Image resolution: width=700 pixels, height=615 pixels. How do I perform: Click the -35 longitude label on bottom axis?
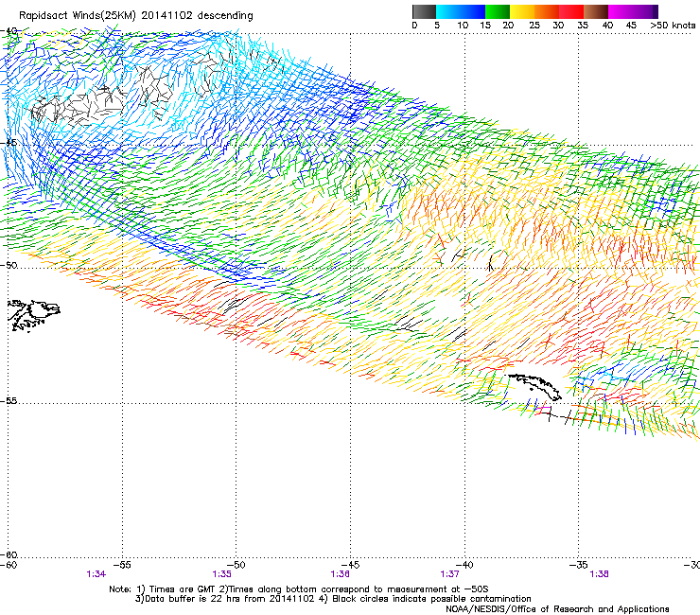579,565
